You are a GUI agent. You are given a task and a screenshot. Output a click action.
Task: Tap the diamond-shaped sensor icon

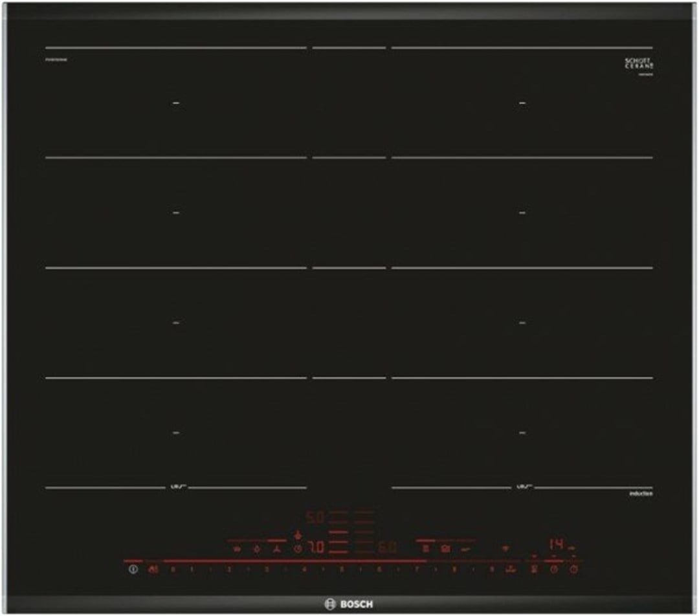pos(257,549)
